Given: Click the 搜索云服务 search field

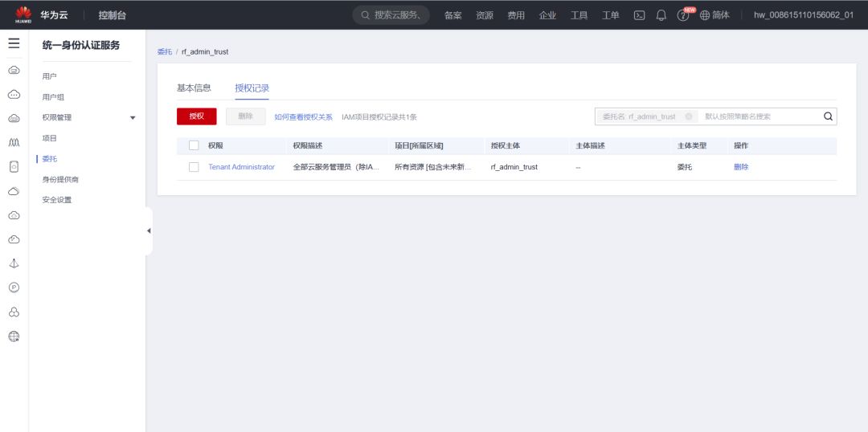Looking at the screenshot, I should pos(391,15).
